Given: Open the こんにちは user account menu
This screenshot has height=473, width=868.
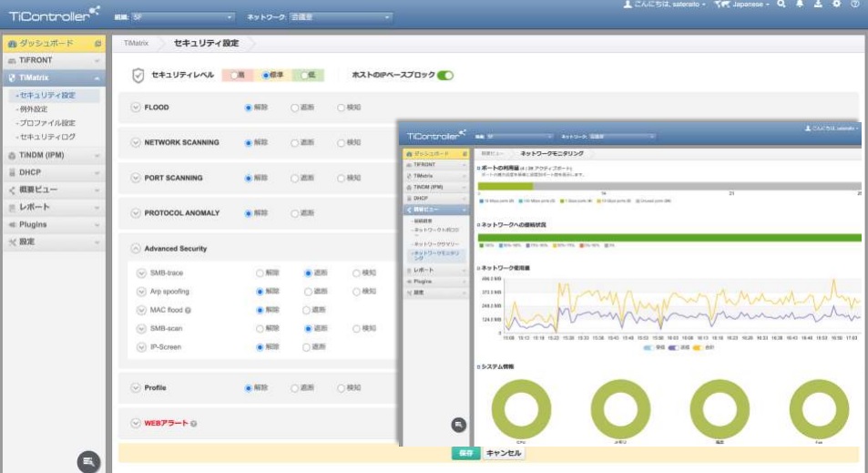Looking at the screenshot, I should (669, 5).
